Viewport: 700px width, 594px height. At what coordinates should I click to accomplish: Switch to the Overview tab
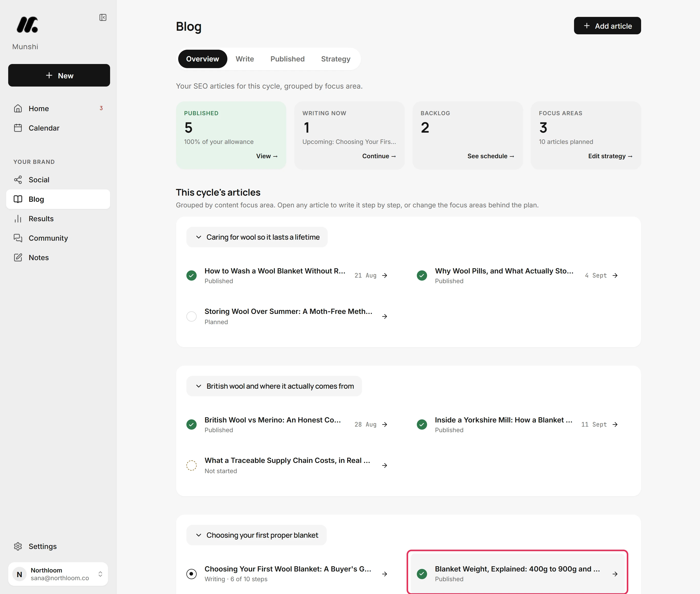tap(203, 59)
